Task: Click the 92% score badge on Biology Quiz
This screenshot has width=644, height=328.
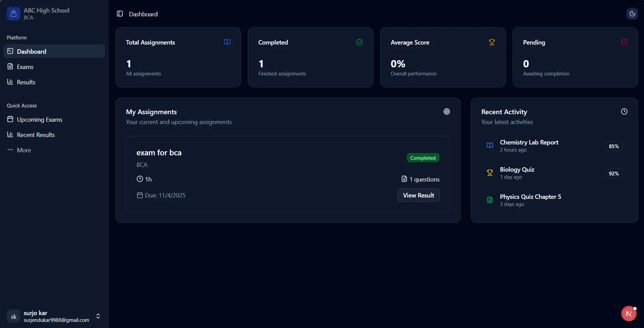Action: tap(614, 173)
